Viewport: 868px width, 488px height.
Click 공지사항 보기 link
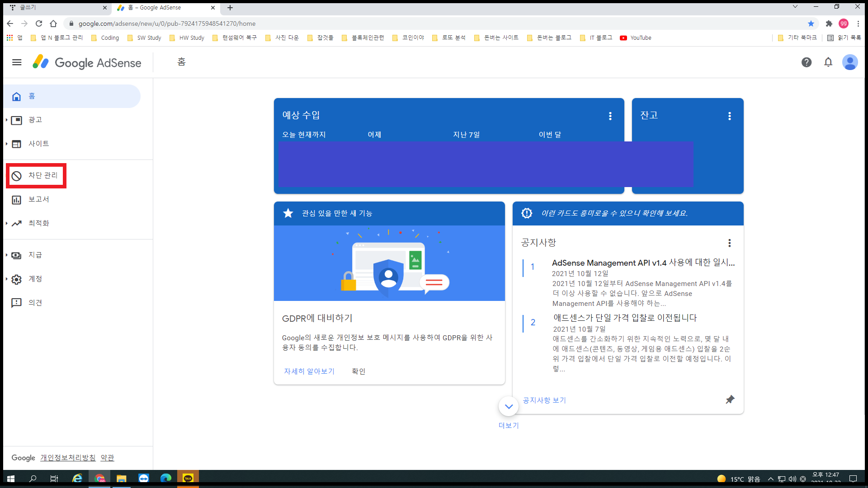544,400
